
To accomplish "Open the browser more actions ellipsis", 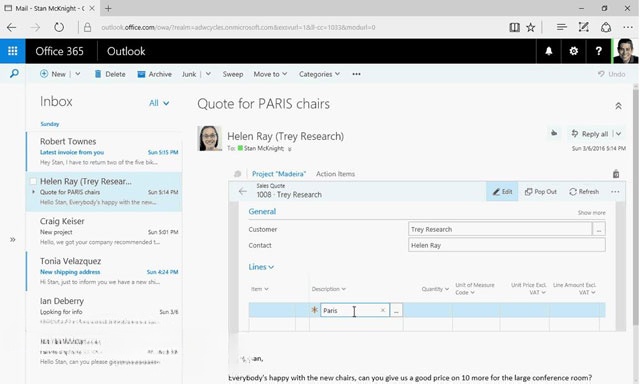I will (x=628, y=27).
